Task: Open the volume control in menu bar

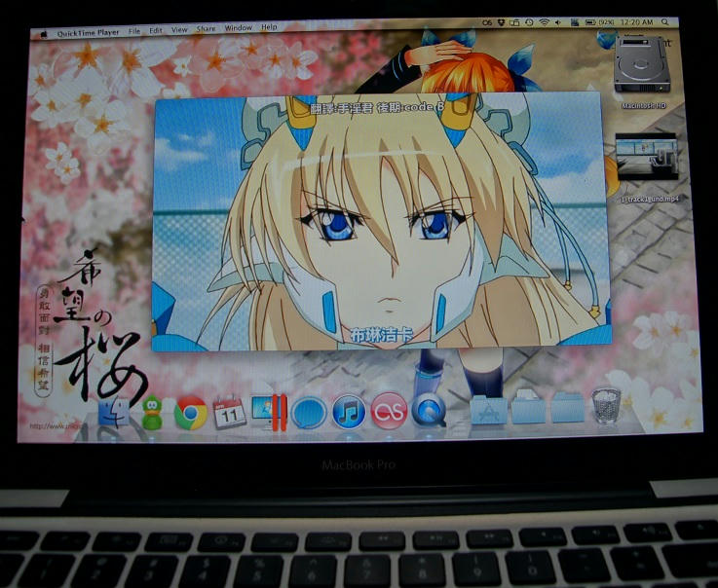Action: (x=558, y=22)
